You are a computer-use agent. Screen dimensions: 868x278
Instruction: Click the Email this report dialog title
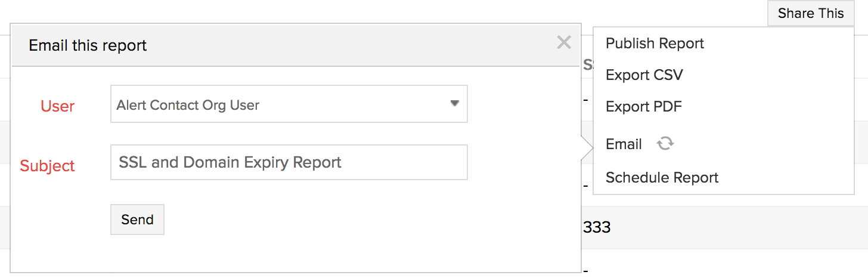88,45
